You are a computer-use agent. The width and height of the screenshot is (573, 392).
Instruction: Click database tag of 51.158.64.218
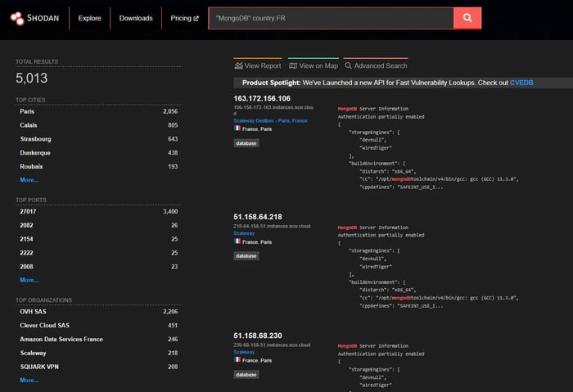point(246,256)
